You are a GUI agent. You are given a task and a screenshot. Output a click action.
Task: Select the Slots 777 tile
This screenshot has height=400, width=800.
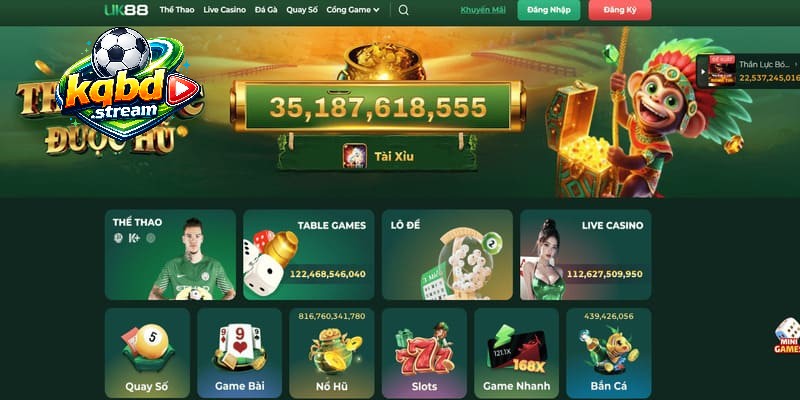(x=424, y=353)
